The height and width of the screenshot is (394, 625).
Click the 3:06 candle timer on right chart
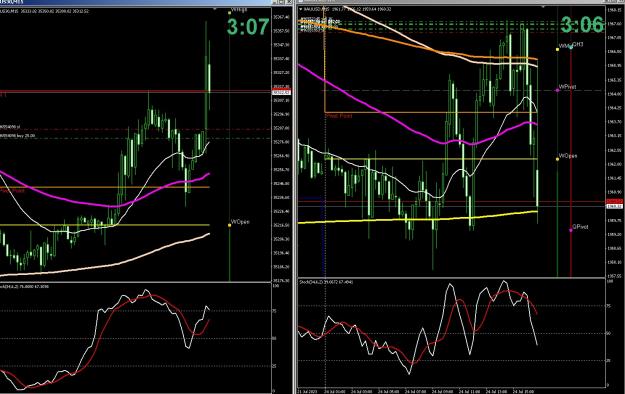(582, 25)
